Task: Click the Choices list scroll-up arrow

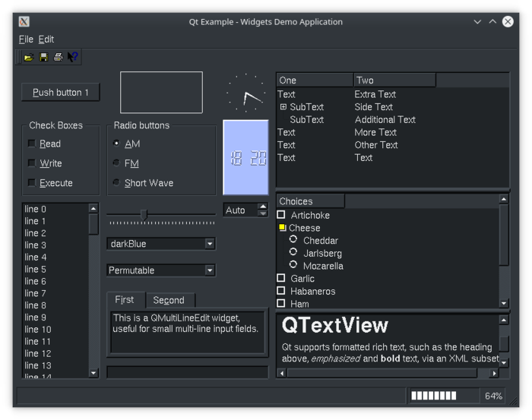Action: coord(504,199)
